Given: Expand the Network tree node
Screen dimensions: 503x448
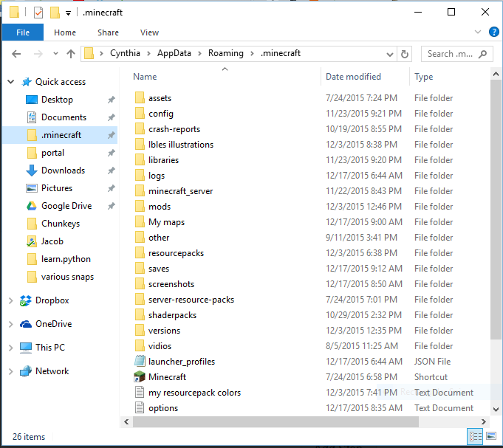Looking at the screenshot, I should pos(10,371).
